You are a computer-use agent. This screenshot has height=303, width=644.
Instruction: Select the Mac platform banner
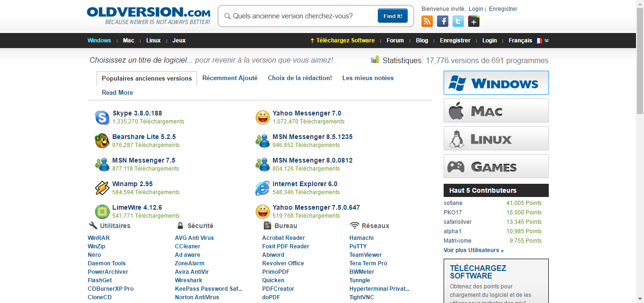496,110
